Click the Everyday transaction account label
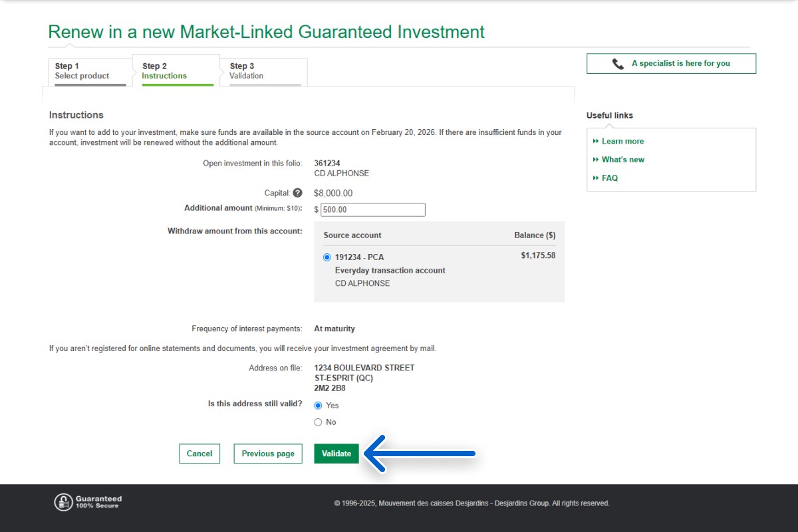 click(x=390, y=271)
